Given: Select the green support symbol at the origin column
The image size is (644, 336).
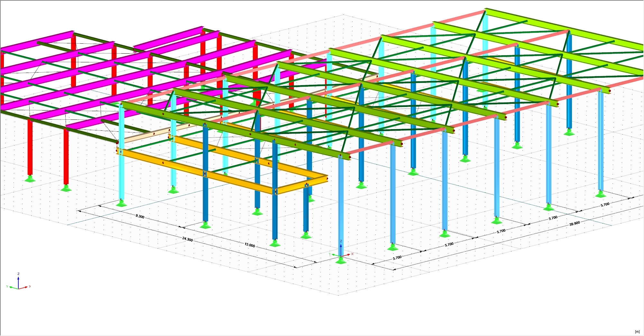Looking at the screenshot, I should (341, 261).
